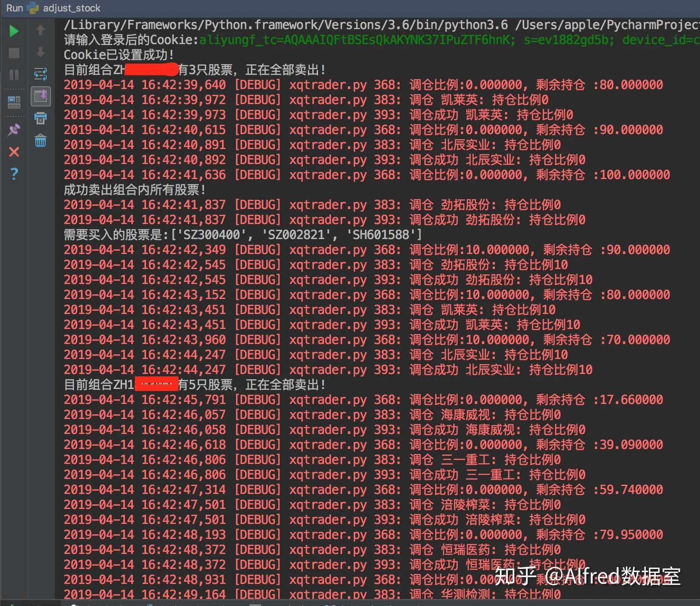Stop the process with the square icon
The height and width of the screenshot is (606, 700).
click(14, 53)
